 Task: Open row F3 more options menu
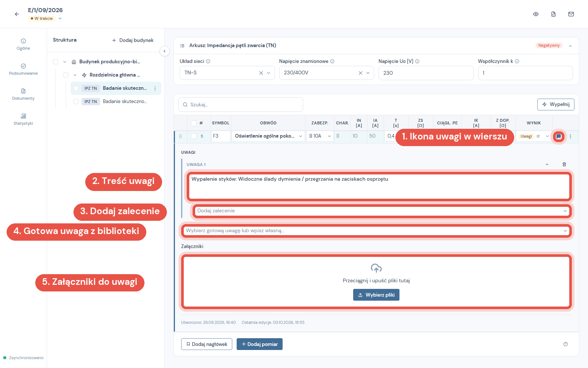pos(570,136)
